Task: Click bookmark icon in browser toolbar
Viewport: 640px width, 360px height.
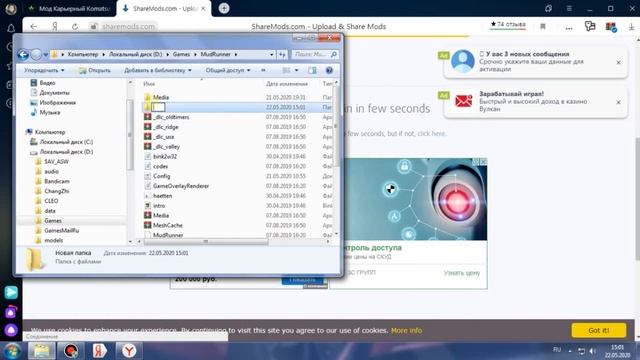Action: coord(543,27)
